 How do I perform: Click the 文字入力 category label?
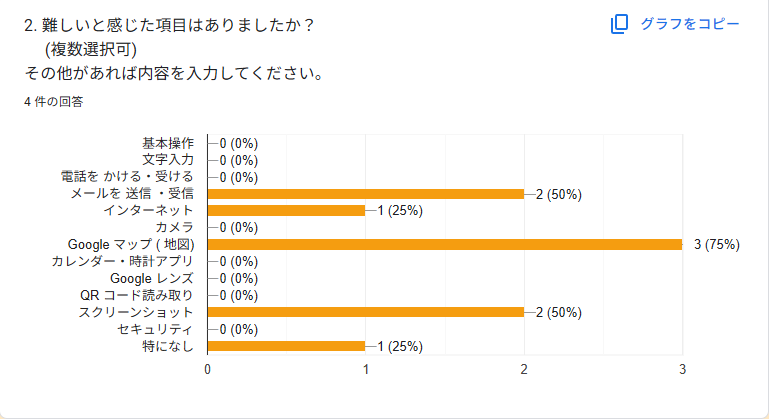tap(168, 160)
